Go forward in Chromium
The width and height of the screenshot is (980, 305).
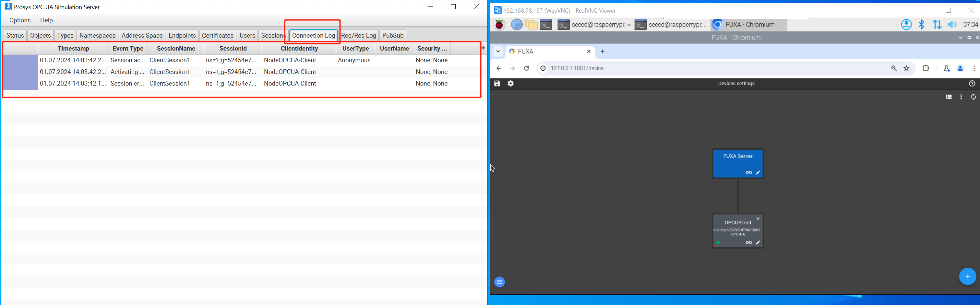point(512,68)
